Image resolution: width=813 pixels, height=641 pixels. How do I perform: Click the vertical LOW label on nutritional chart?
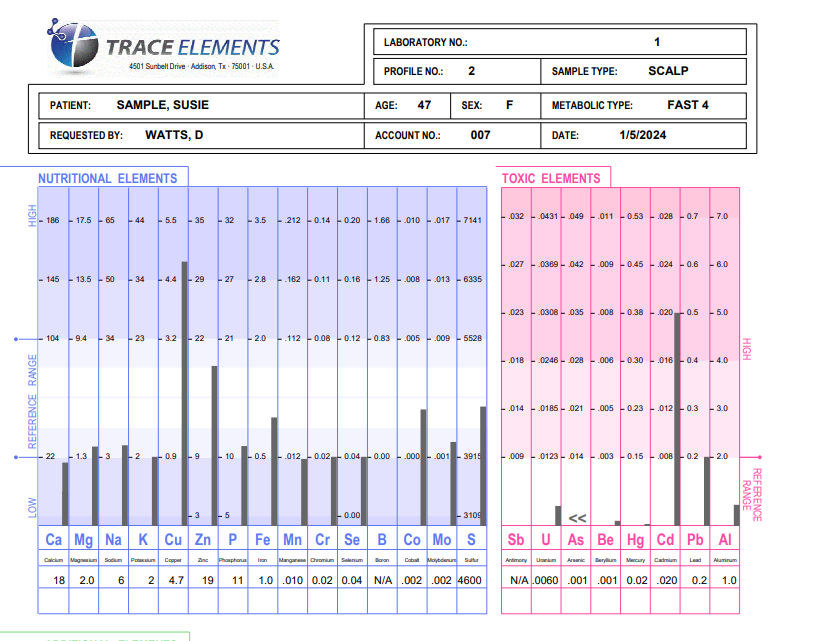[32, 508]
